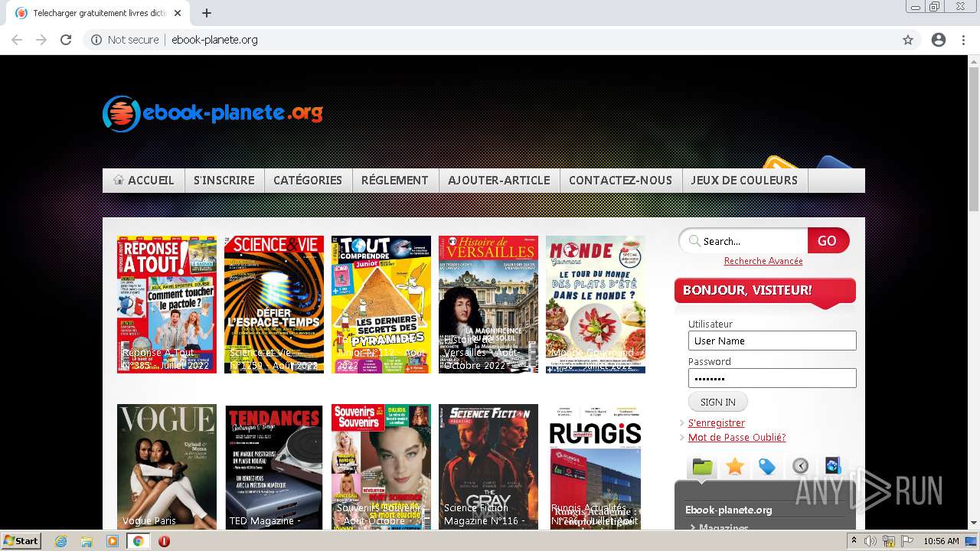
Task: Open the orange star favorites tab icon
Action: pyautogui.click(x=735, y=466)
